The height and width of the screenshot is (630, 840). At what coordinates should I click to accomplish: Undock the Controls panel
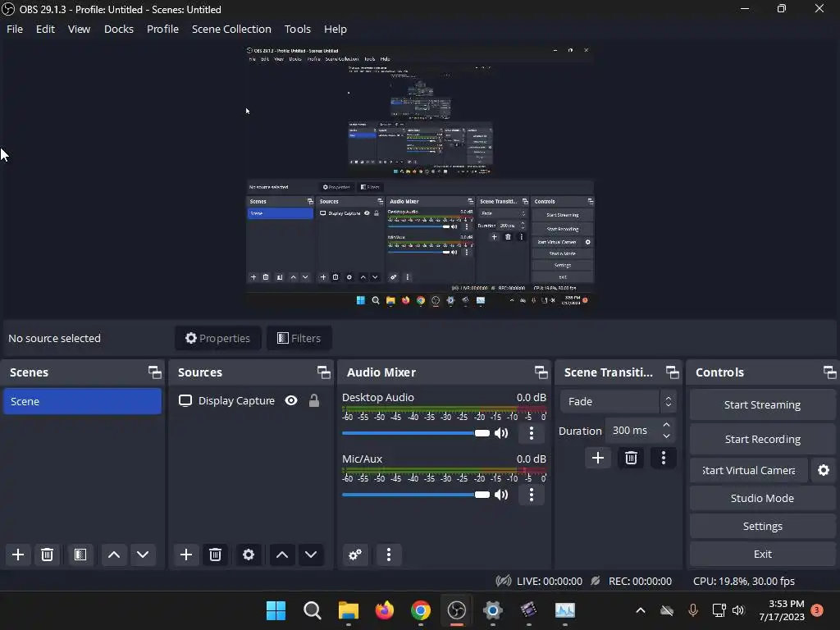(830, 372)
